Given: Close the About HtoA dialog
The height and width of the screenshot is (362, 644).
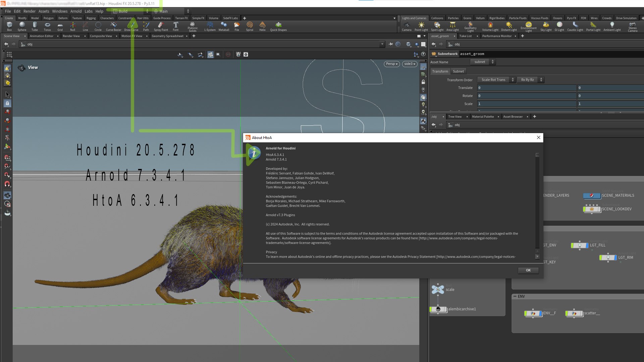Looking at the screenshot, I should 538,137.
